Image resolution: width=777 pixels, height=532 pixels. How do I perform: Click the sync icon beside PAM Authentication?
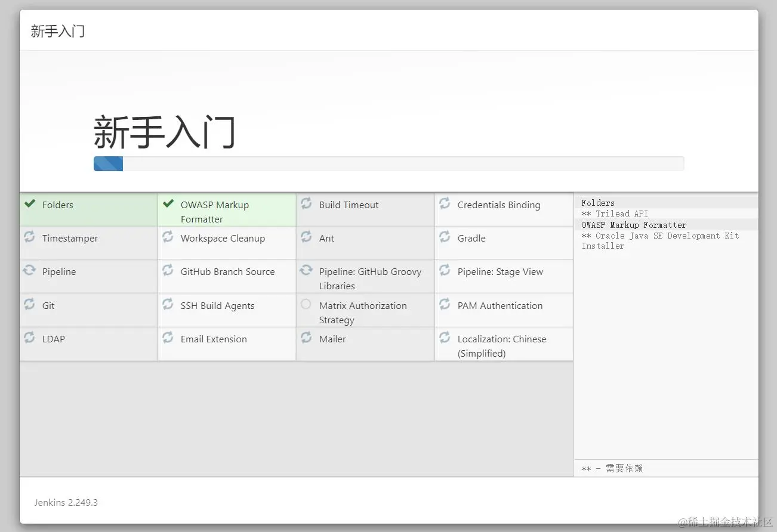[445, 304]
